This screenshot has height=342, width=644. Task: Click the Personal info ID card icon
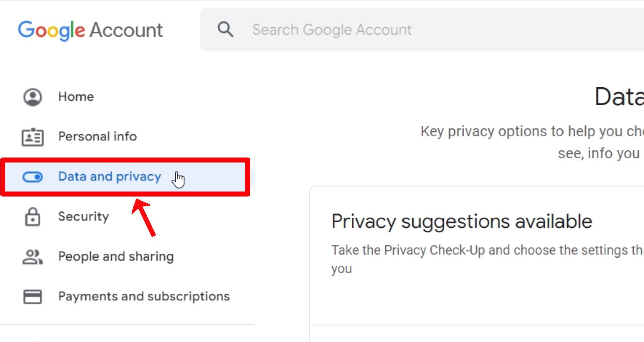33,137
